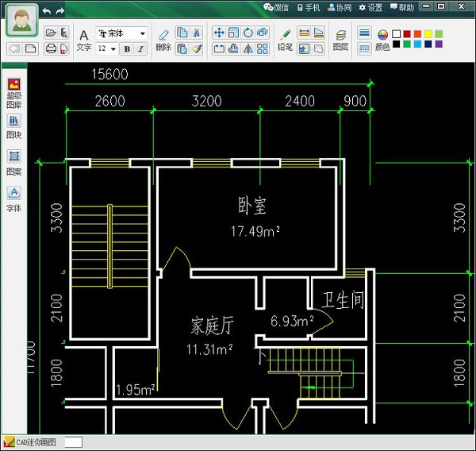Click the redo arrow

point(61,11)
